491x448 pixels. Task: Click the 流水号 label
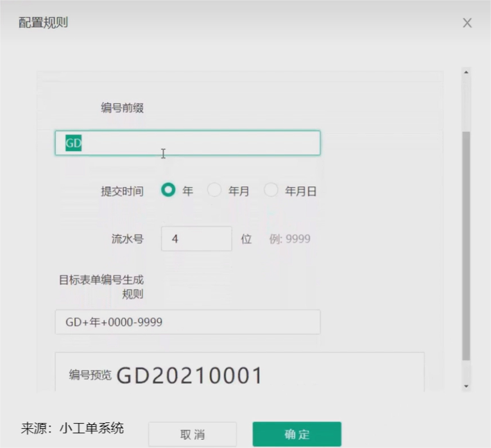click(x=127, y=239)
